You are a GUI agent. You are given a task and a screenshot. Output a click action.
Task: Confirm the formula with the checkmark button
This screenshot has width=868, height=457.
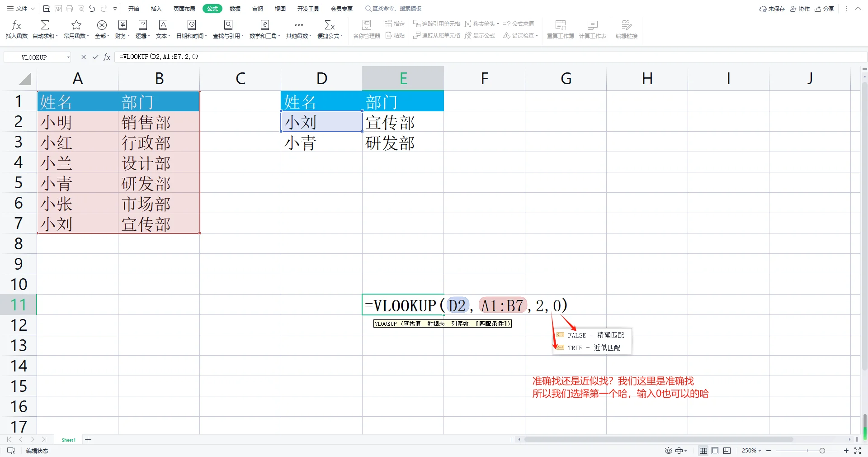95,57
